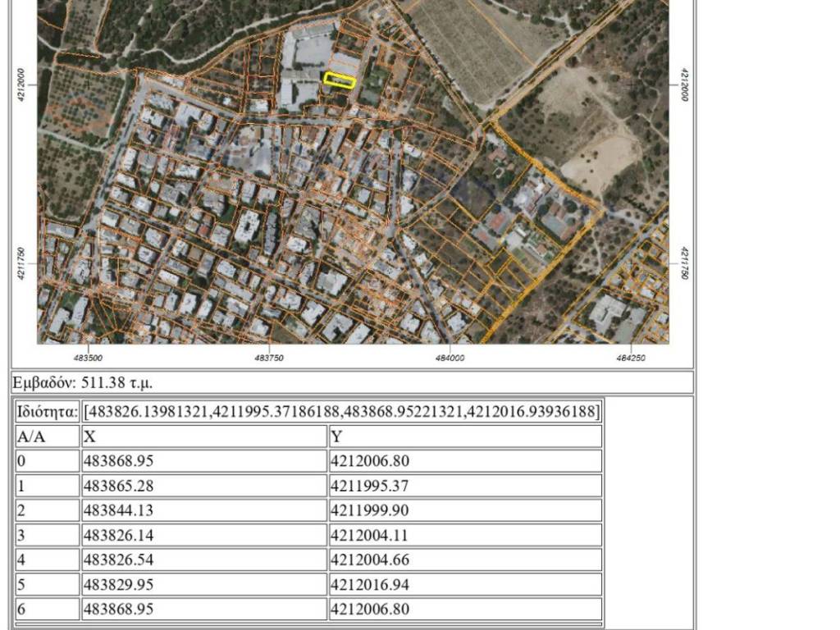Click the 483750 x-axis label below the map

pos(269,358)
